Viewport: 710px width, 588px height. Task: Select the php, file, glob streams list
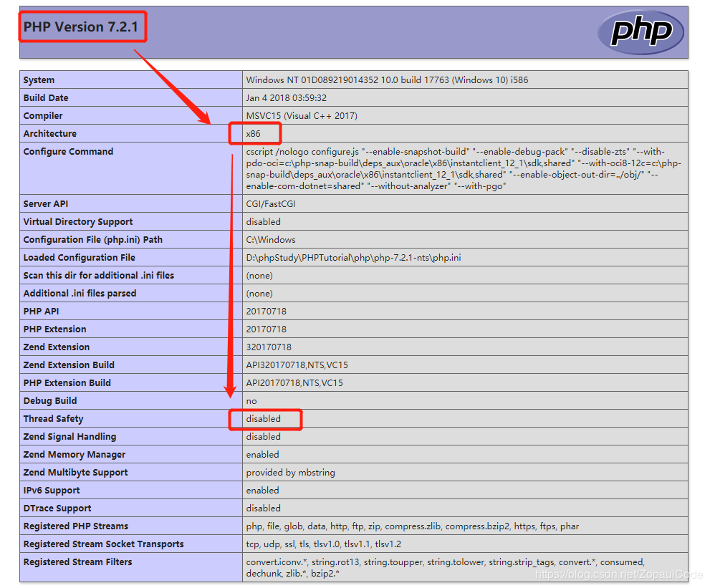[413, 526]
